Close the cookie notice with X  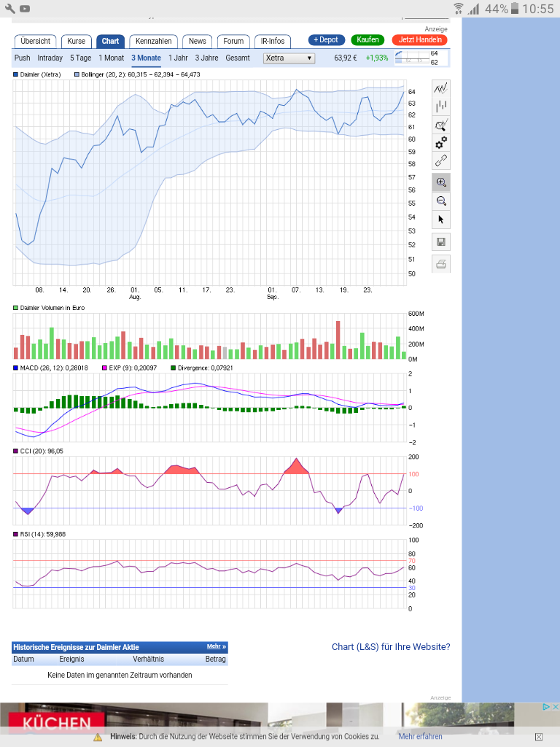539,737
